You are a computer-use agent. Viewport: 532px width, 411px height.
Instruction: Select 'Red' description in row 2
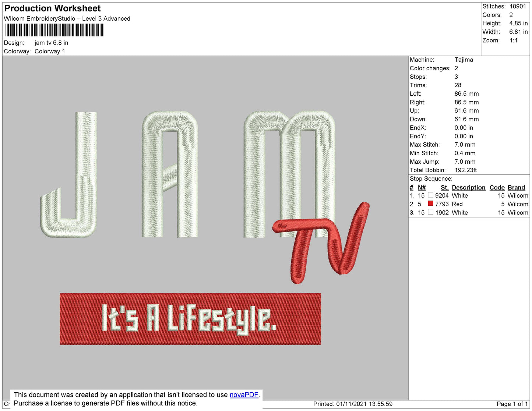(457, 204)
